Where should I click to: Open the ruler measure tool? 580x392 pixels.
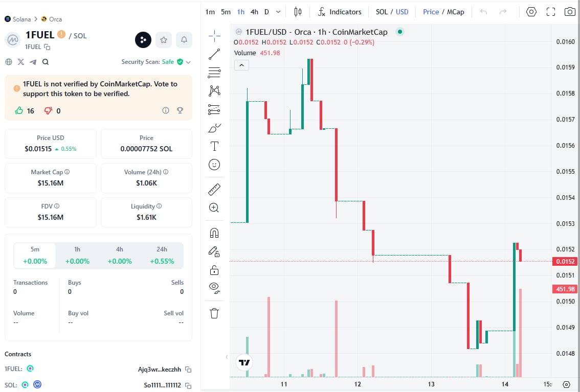(x=214, y=190)
